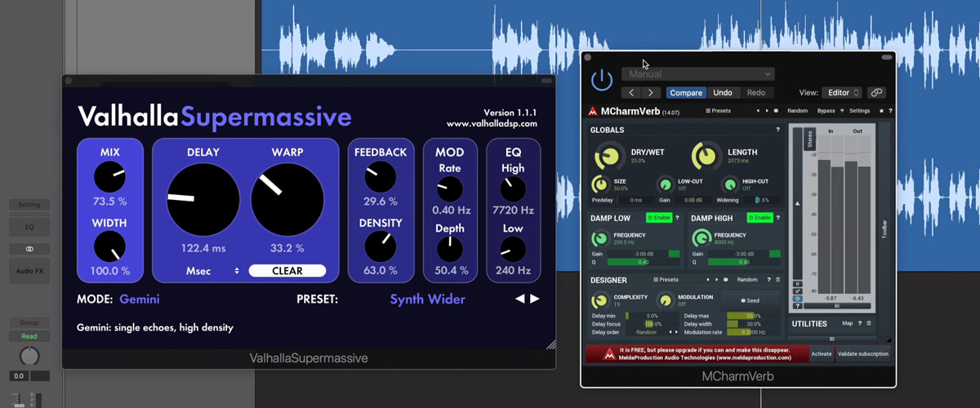Click the SIZE knob
This screenshot has height=408, width=980.
(x=599, y=184)
